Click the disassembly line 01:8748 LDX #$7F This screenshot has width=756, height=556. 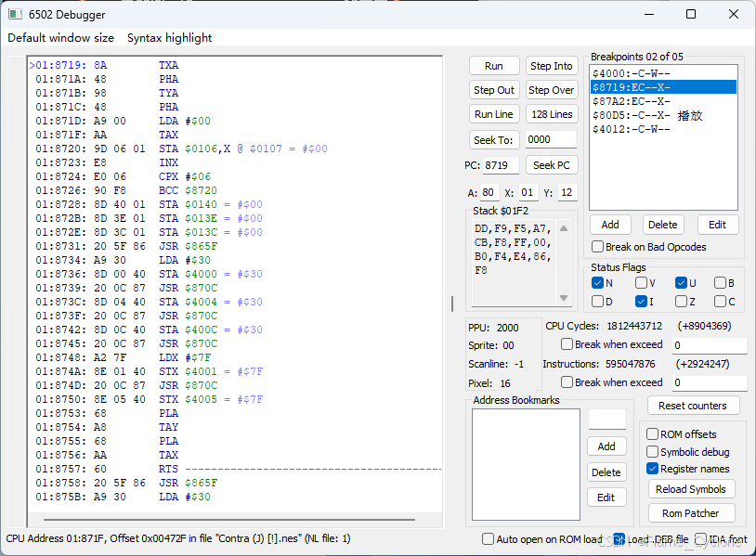point(235,357)
